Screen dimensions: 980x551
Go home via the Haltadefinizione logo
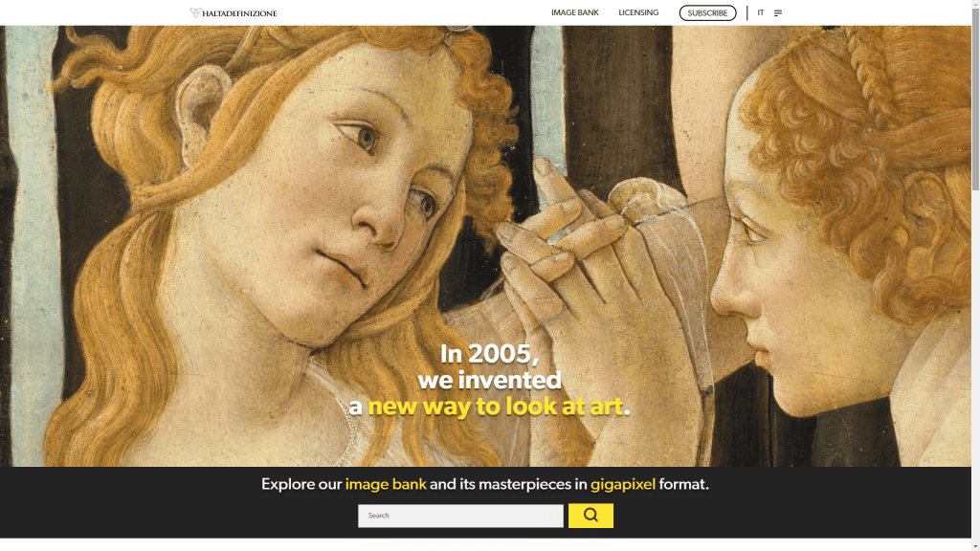(x=234, y=13)
